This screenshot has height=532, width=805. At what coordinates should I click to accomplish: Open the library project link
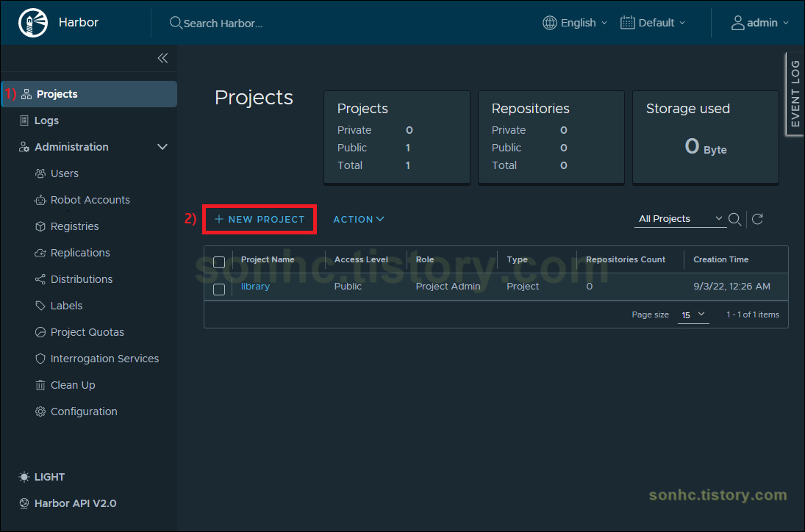255,287
